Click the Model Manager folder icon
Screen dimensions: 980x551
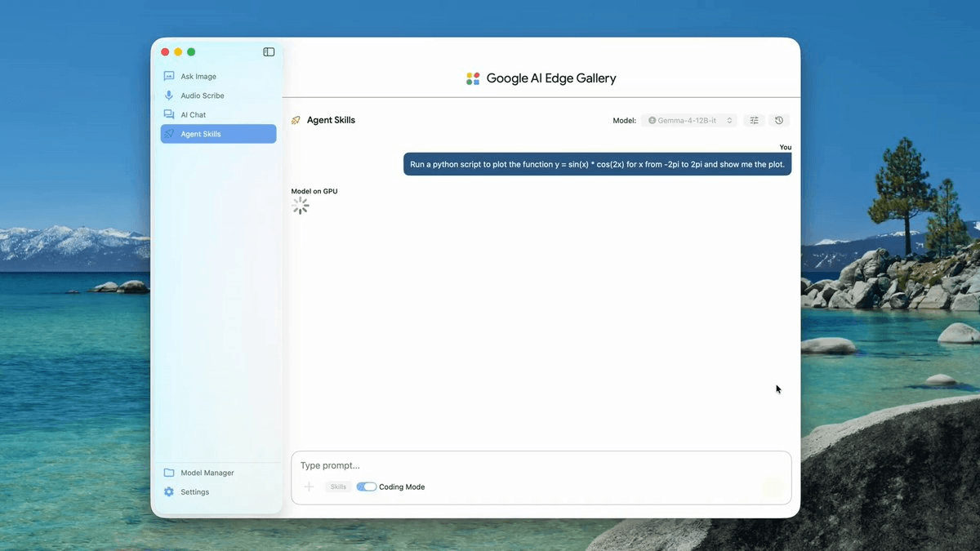point(169,473)
